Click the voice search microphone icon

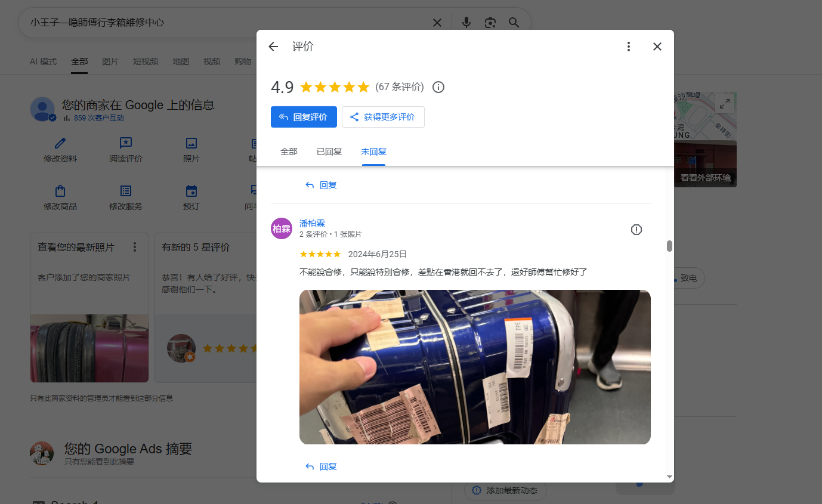[x=466, y=23]
